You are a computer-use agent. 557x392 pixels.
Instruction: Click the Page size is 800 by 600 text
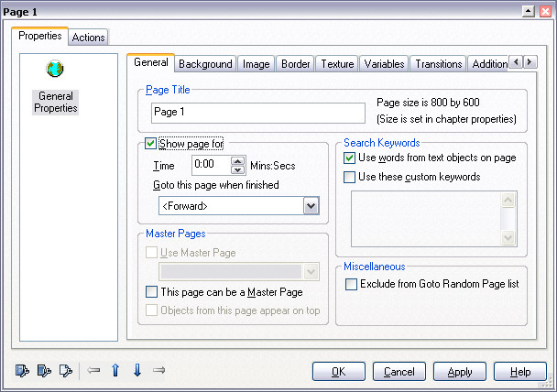tap(428, 103)
